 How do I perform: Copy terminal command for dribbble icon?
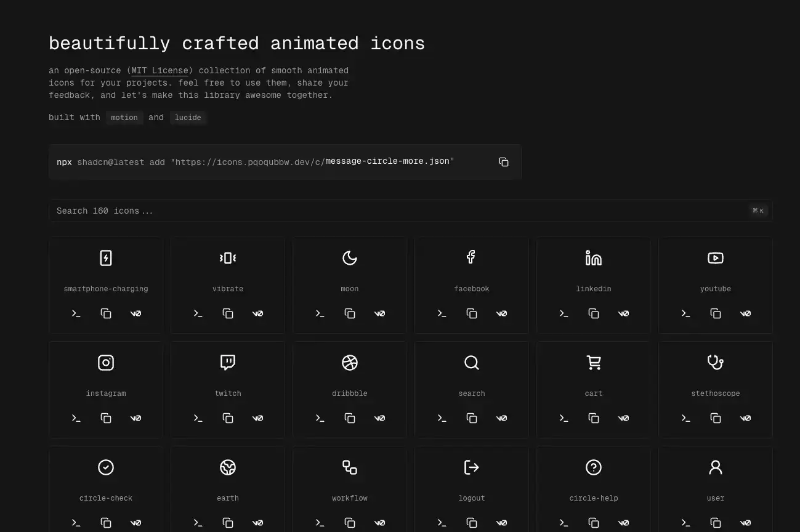pyautogui.click(x=320, y=418)
